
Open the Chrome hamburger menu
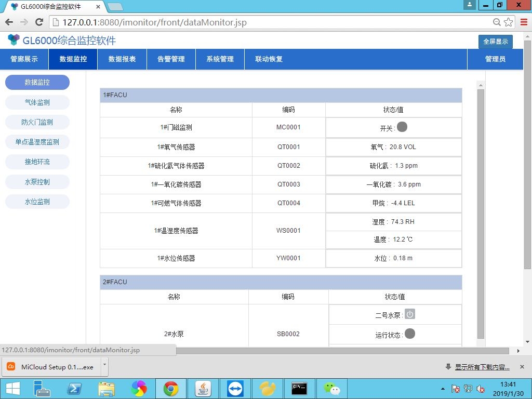[523, 22]
